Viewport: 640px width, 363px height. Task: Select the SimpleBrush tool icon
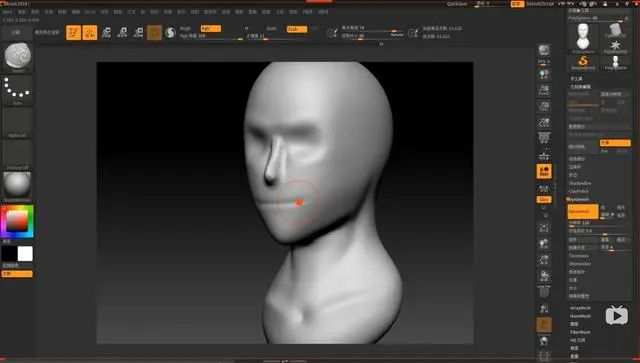(583, 62)
